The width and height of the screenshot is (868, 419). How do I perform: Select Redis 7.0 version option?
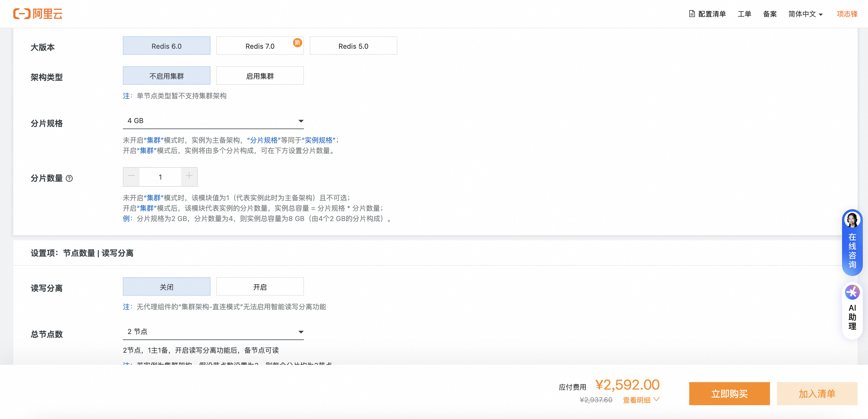[260, 46]
